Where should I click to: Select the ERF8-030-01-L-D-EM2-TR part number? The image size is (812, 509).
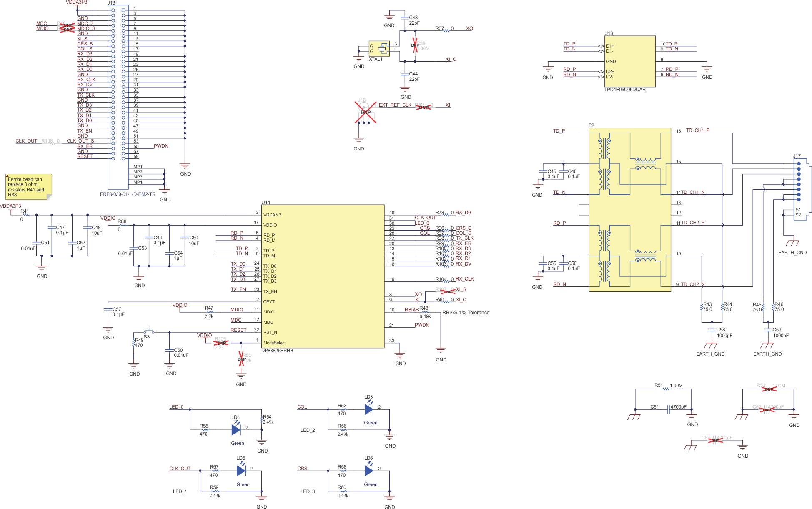(x=128, y=194)
